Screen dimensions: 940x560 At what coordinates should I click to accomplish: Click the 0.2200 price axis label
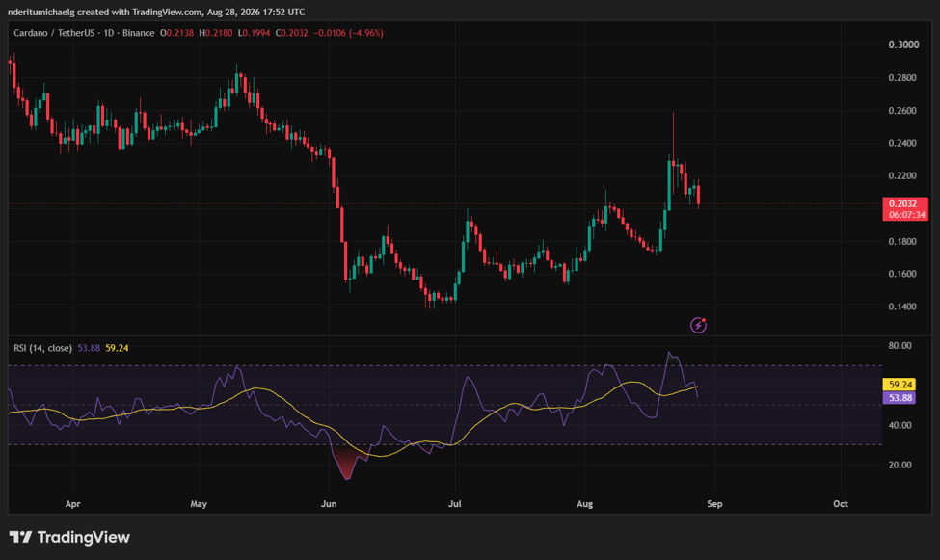(902, 176)
